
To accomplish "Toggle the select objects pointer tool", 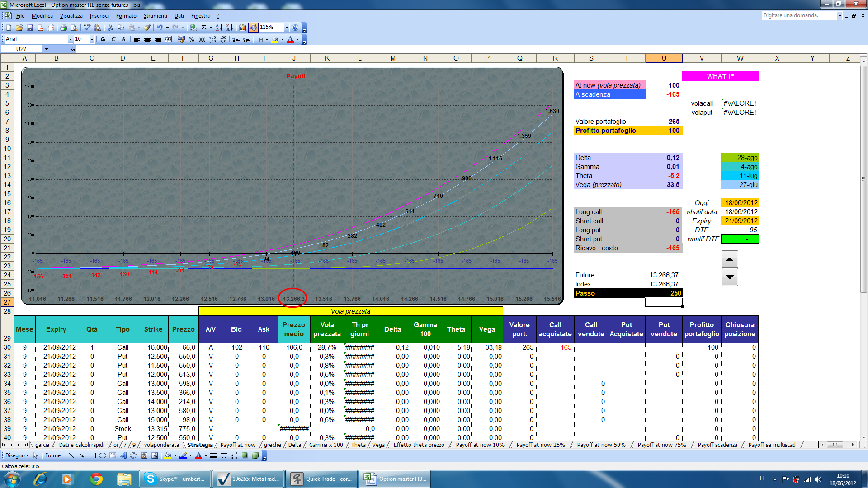I will click(35, 455).
